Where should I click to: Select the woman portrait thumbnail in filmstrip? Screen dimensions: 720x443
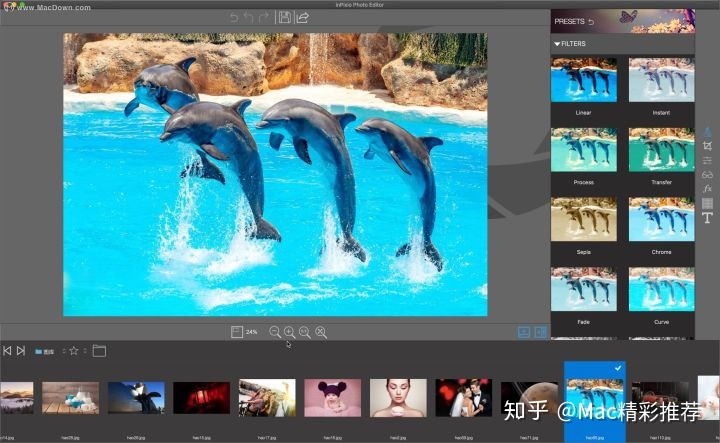click(398, 397)
